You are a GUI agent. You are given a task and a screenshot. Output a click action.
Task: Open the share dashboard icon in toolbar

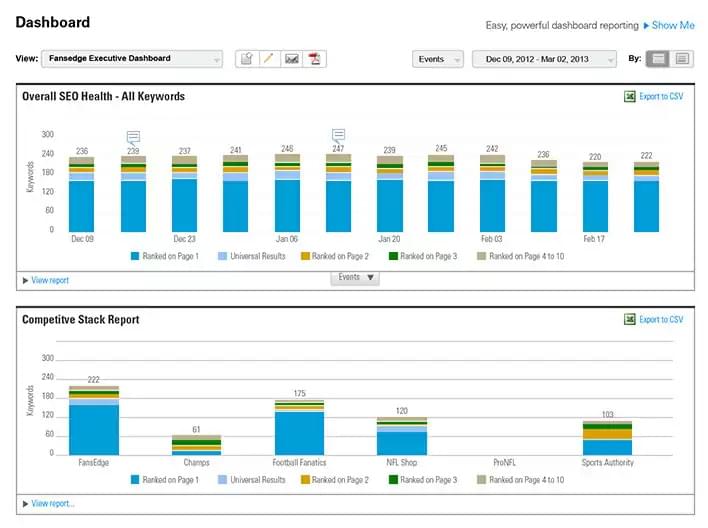coord(247,59)
